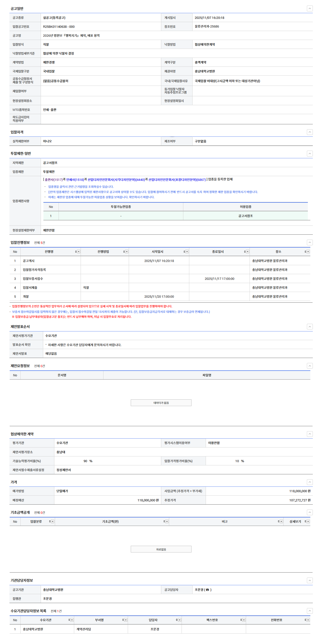Sort the 진행명 column using its arrows
The image size is (322, 644).
pos(76,252)
